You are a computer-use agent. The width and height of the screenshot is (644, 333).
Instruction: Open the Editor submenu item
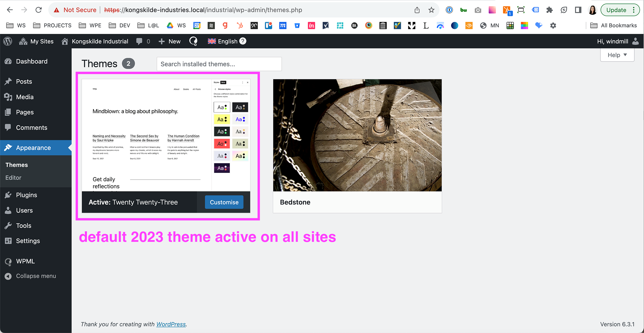[x=14, y=178]
